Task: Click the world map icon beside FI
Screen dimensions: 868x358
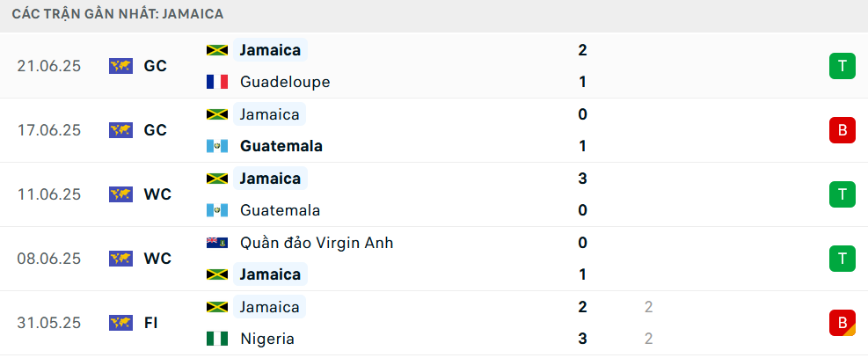Action: point(120,323)
